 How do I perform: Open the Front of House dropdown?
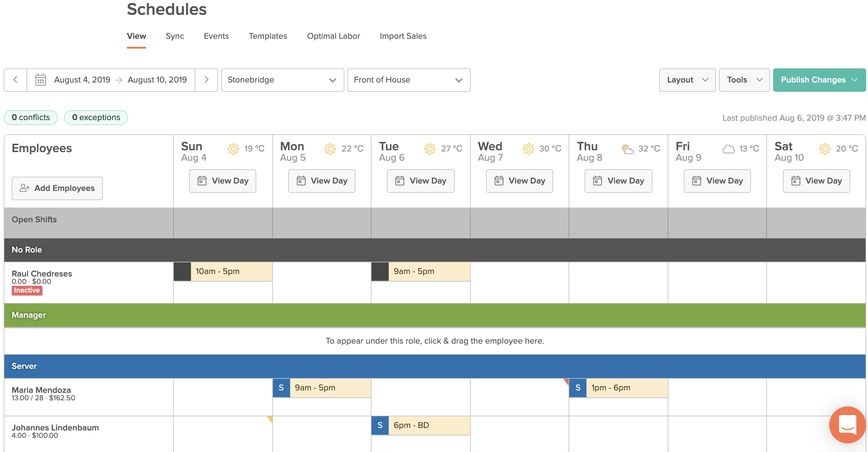408,80
